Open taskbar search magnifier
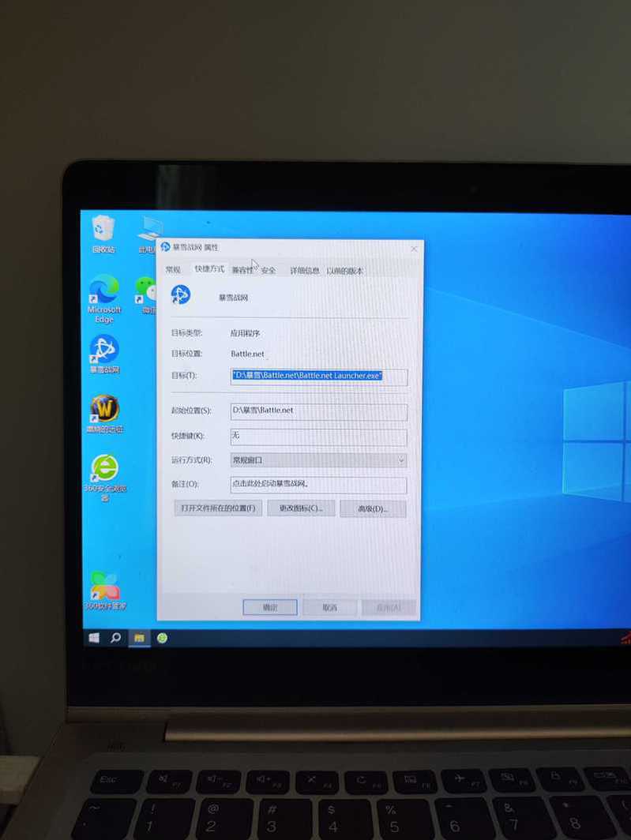The height and width of the screenshot is (840, 631). pos(115,638)
